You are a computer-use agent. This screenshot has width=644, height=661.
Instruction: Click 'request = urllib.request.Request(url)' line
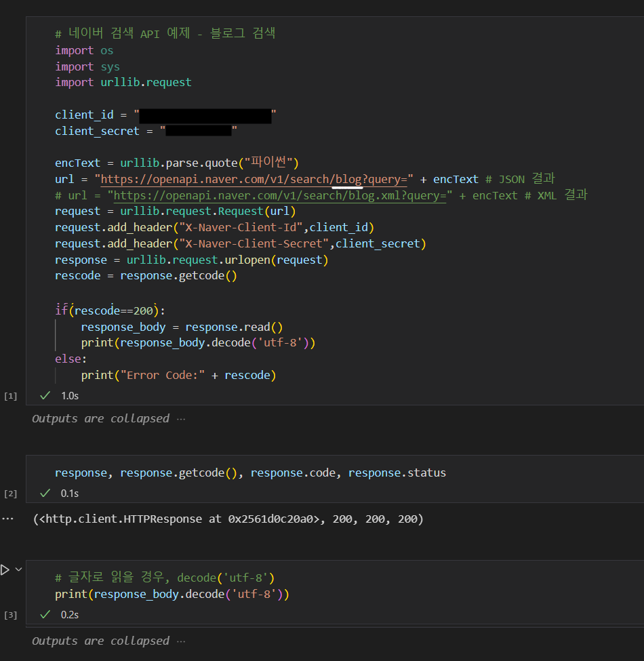point(176,212)
